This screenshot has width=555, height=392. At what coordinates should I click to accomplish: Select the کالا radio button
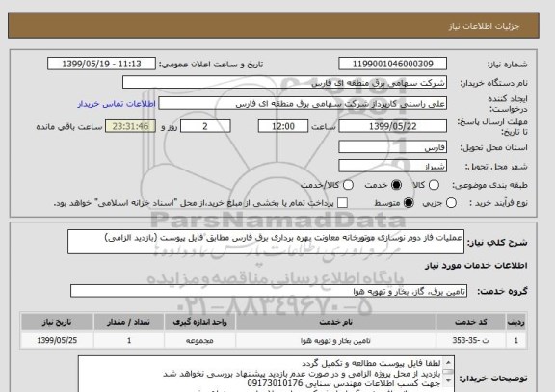click(x=434, y=185)
